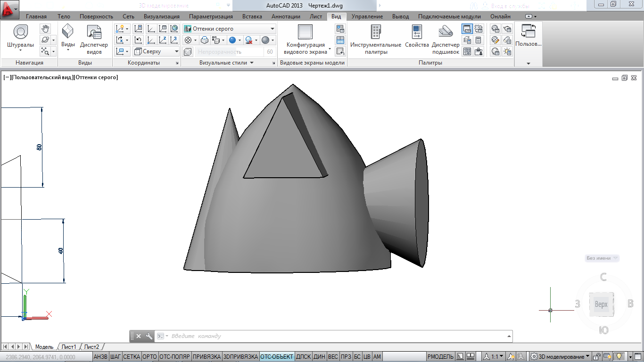
Task: Select the Pan hand tool
Action: point(45,29)
